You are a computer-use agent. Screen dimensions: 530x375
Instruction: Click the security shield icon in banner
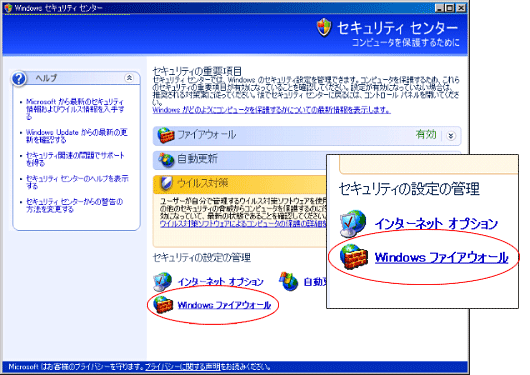click(324, 28)
